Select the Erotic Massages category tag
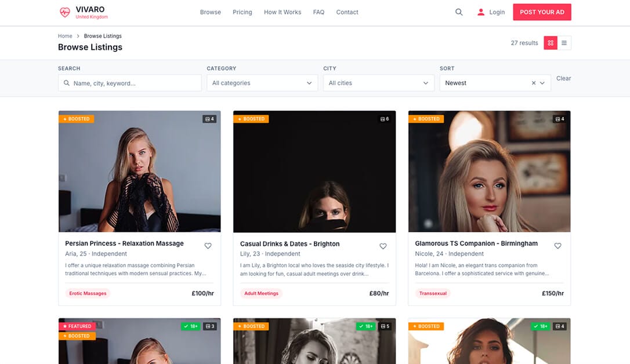This screenshot has width=630, height=364. click(x=88, y=293)
